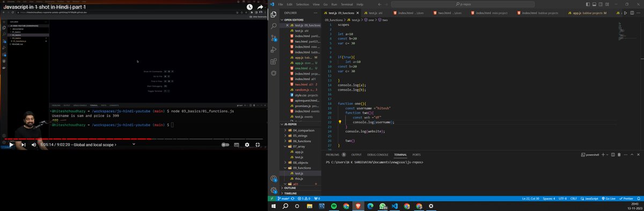Open Manage gear in VS Code activity bar
Image resolution: width=644 pixels, height=211 pixels.
point(274,190)
